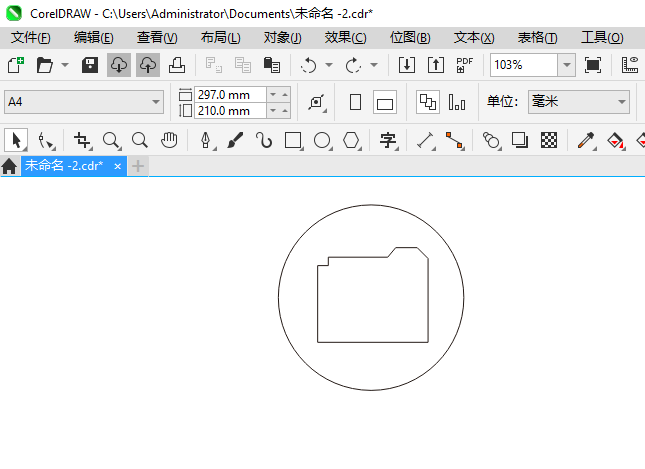Viewport: 645px width, 469px height.
Task: Expand the Open recent files arrow
Action: pos(65,65)
